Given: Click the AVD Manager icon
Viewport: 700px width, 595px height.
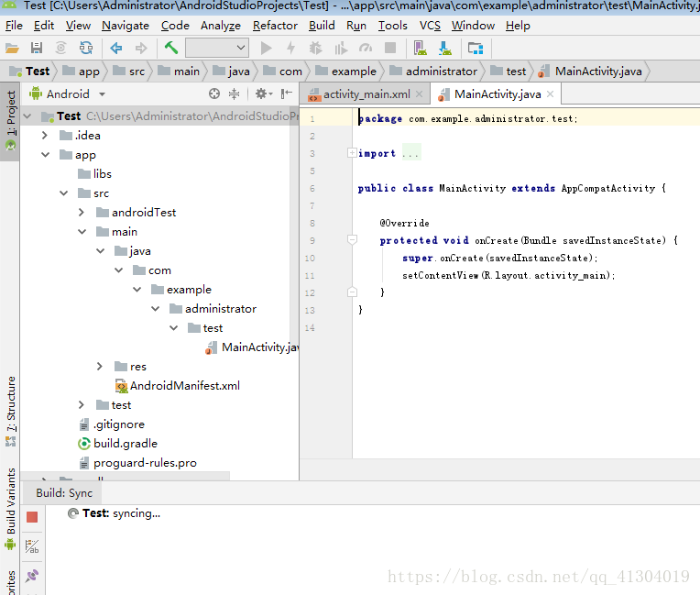Looking at the screenshot, I should (x=420, y=48).
